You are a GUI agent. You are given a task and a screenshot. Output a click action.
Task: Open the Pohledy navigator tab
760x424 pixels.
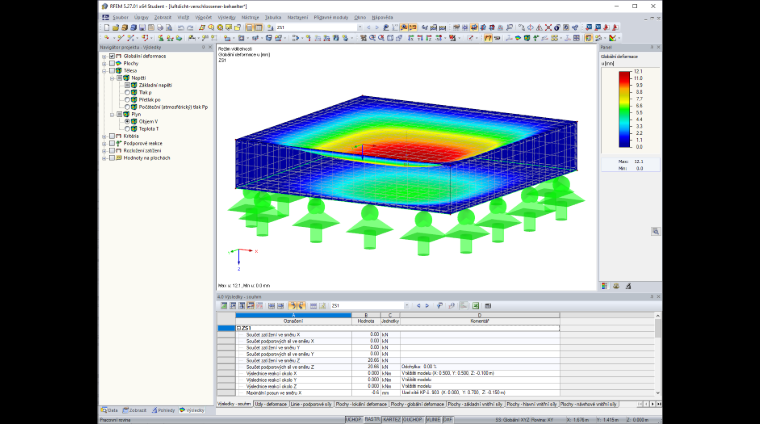[163, 410]
